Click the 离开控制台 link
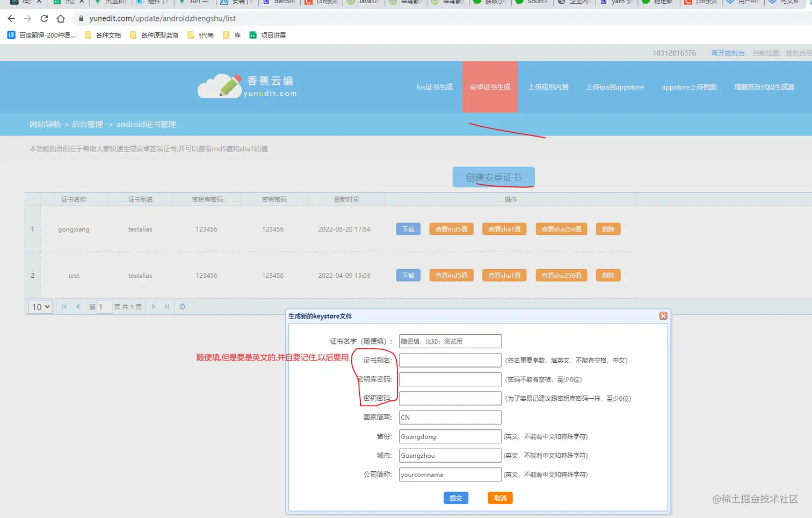The height and width of the screenshot is (518, 812). point(728,53)
